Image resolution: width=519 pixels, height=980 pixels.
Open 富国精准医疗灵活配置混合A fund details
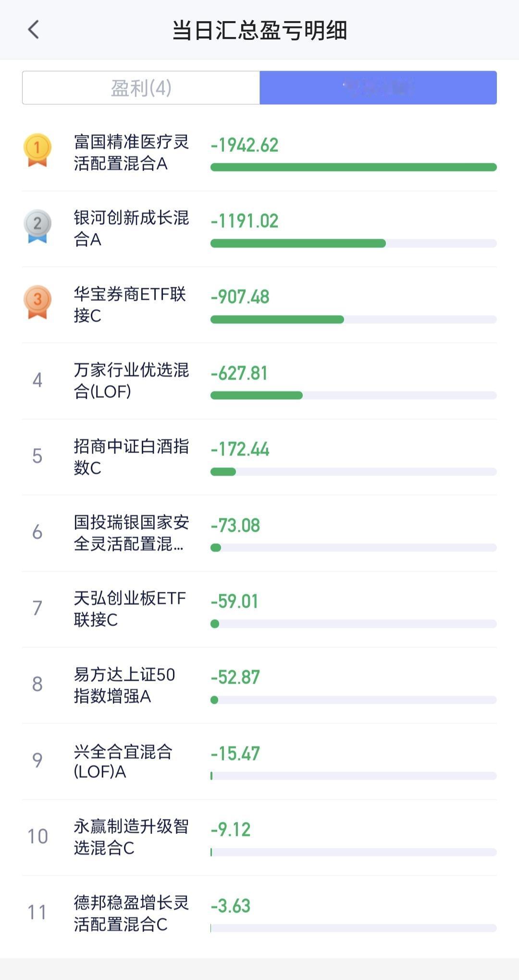[131, 153]
